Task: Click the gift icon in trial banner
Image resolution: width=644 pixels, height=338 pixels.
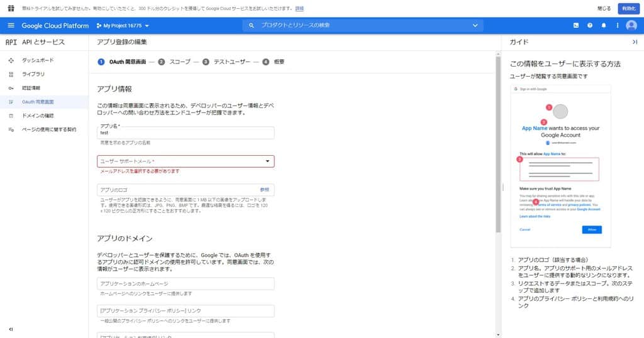Action: click(x=11, y=8)
